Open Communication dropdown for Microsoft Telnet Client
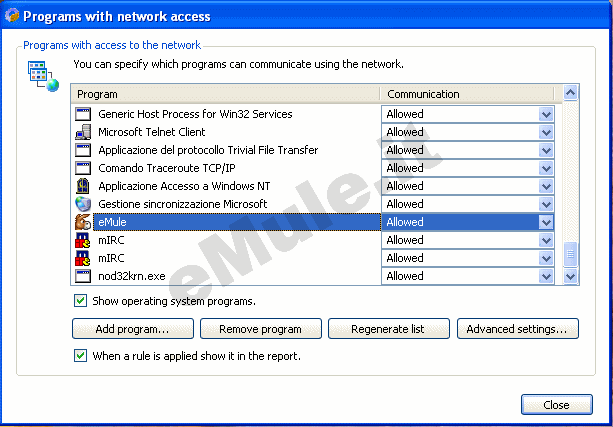 [x=546, y=132]
